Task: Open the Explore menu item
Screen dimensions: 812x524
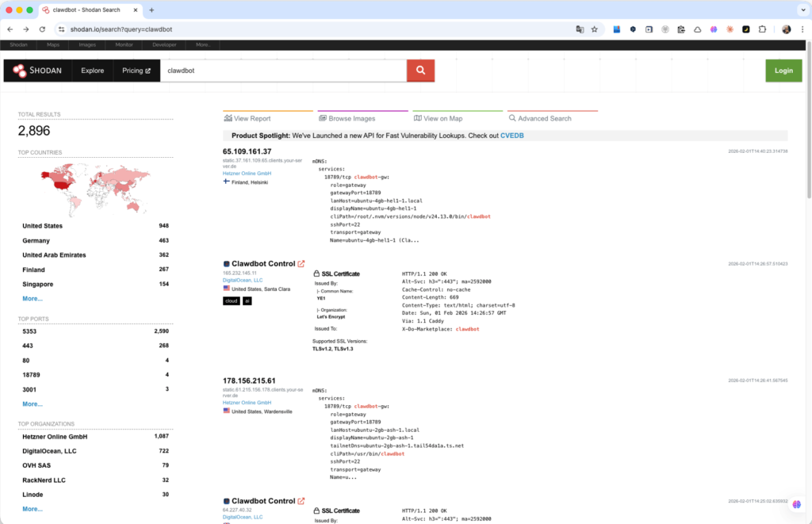Action: coord(92,71)
